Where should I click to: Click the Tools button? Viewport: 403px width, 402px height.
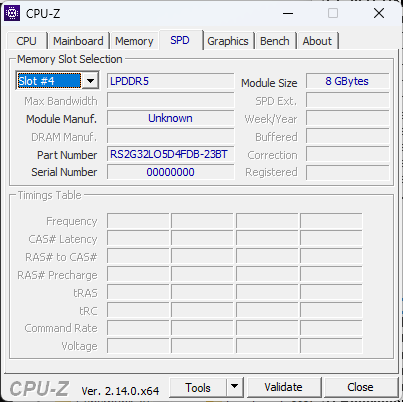198,387
